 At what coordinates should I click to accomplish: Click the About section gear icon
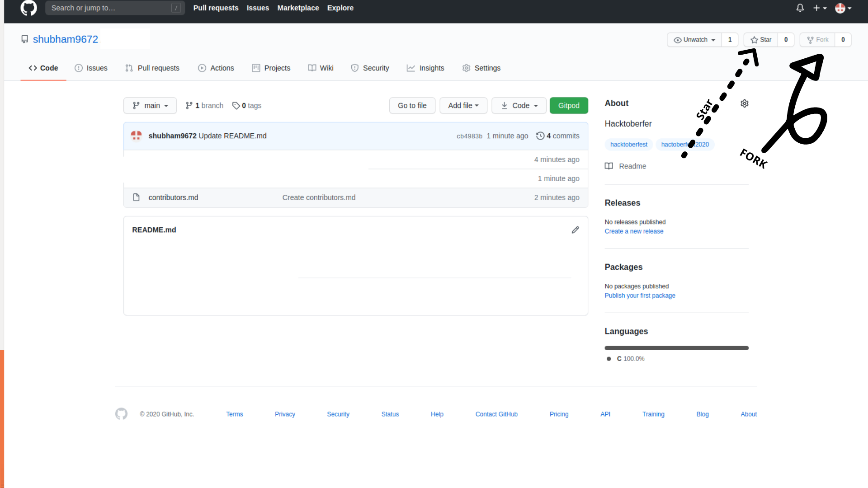coord(744,103)
